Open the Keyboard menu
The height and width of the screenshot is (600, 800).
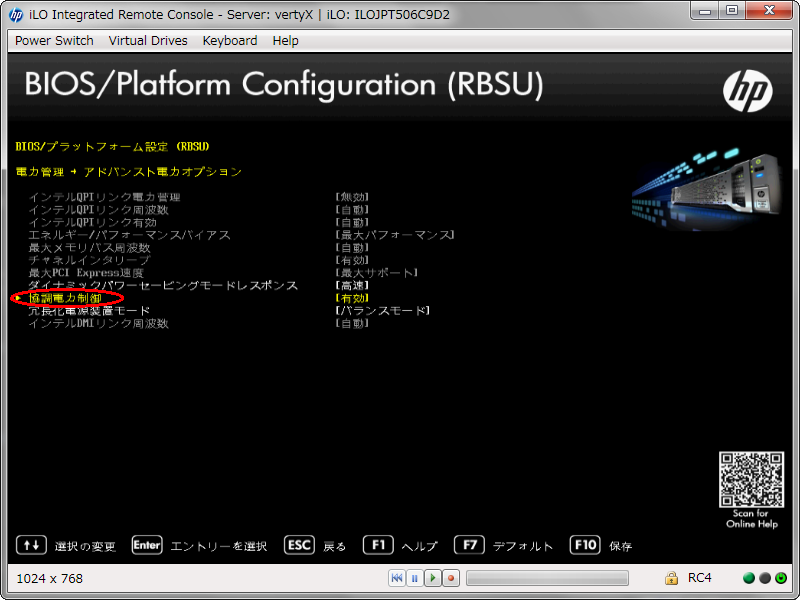(229, 41)
